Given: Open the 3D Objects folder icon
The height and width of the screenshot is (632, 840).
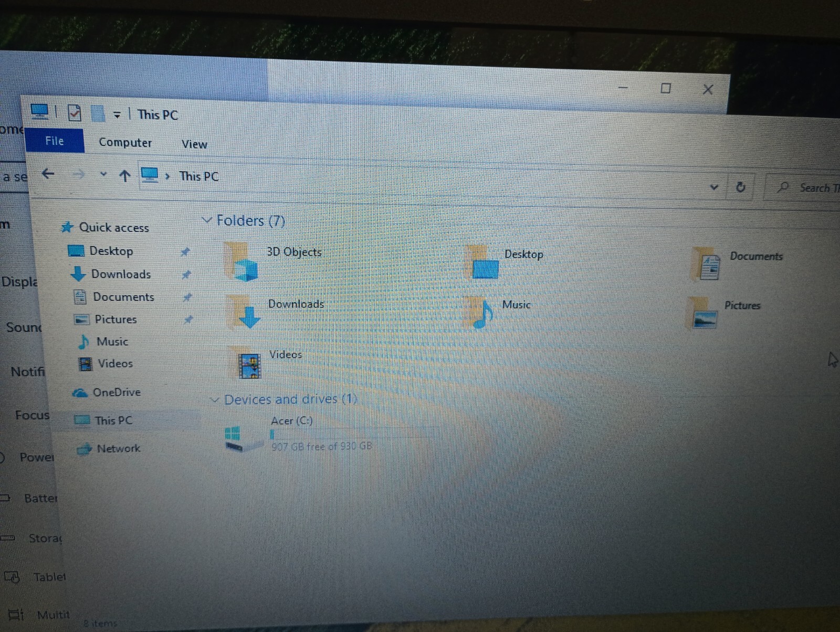Looking at the screenshot, I should point(241,261).
